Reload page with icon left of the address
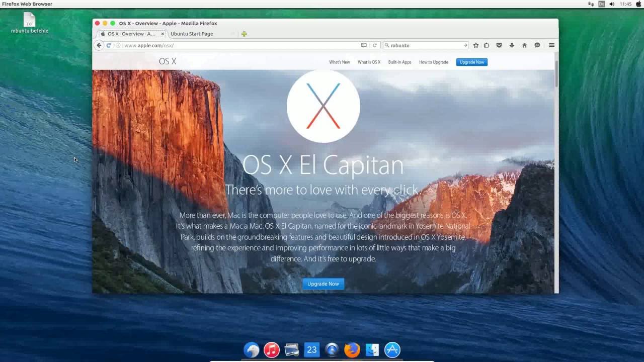The height and width of the screenshot is (362, 644). [x=108, y=45]
